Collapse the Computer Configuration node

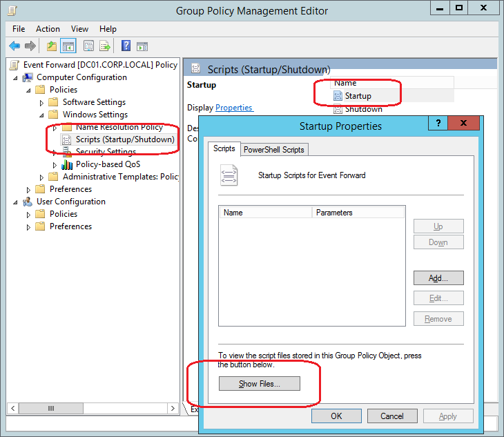[16, 78]
